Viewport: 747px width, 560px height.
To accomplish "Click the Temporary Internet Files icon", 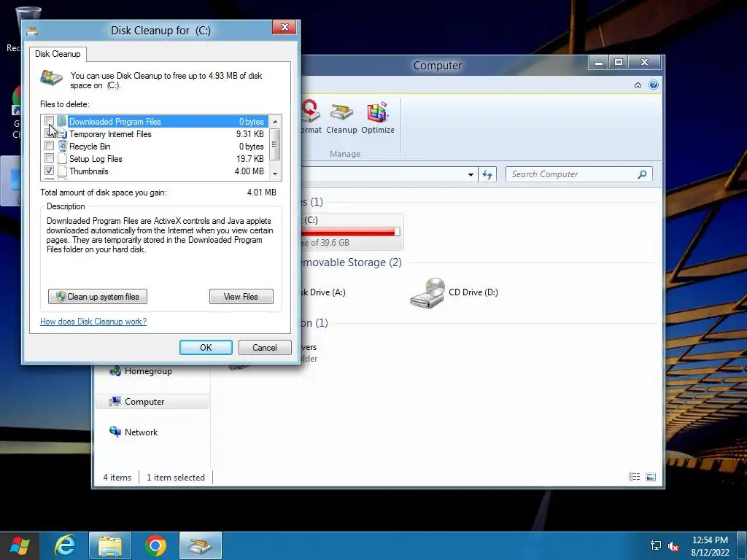I will [63, 134].
